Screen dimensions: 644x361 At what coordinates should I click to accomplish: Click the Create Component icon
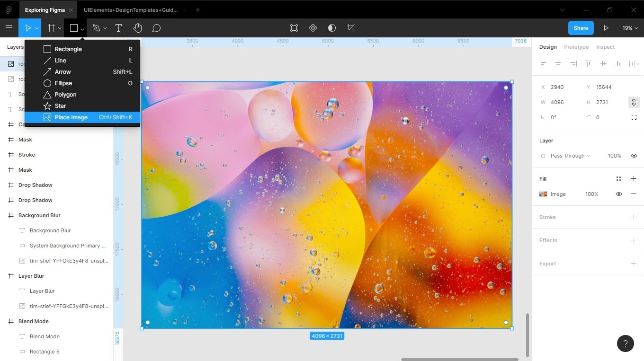pos(313,28)
